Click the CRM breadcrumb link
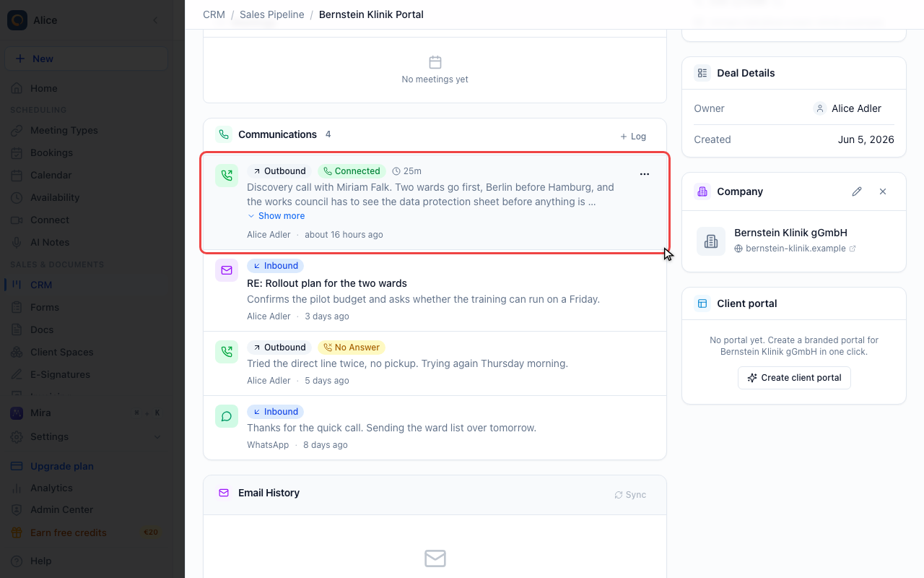The width and height of the screenshot is (924, 578). [x=214, y=14]
